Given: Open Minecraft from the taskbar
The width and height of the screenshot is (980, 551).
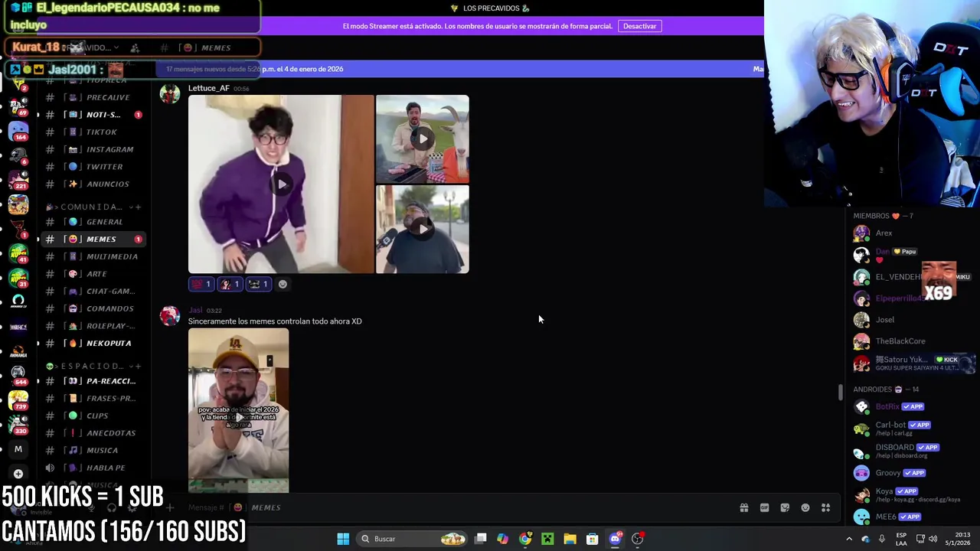Looking at the screenshot, I should click(x=547, y=539).
